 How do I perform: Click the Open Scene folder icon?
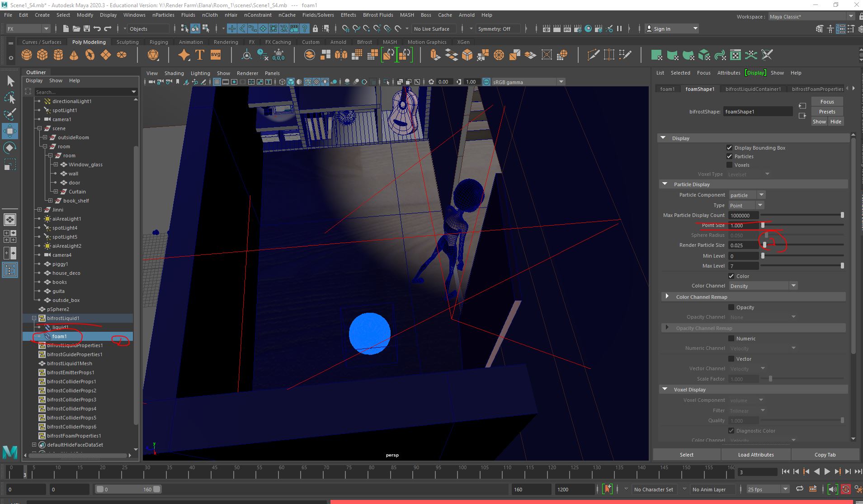click(x=76, y=29)
